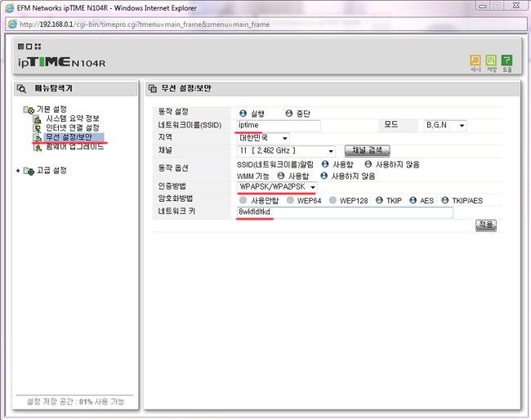Choose TKIP encryption method
This screenshot has width=531, height=420.
(379, 200)
